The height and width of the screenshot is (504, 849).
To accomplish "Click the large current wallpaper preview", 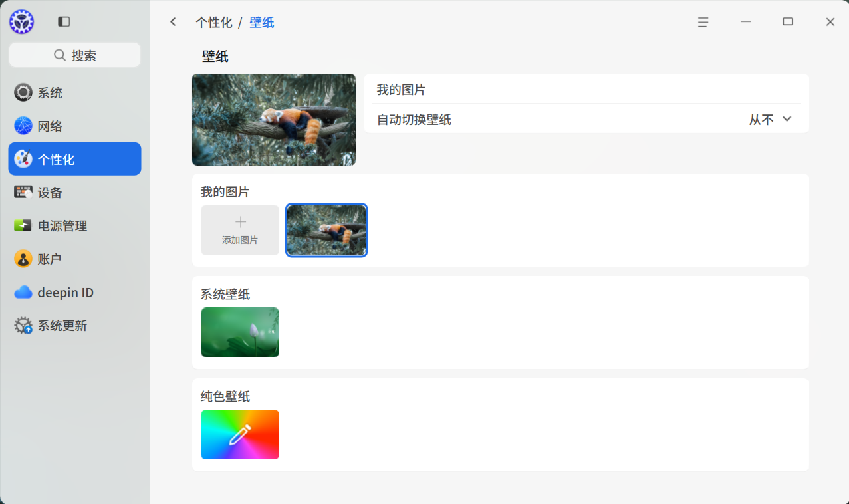I will point(274,120).
